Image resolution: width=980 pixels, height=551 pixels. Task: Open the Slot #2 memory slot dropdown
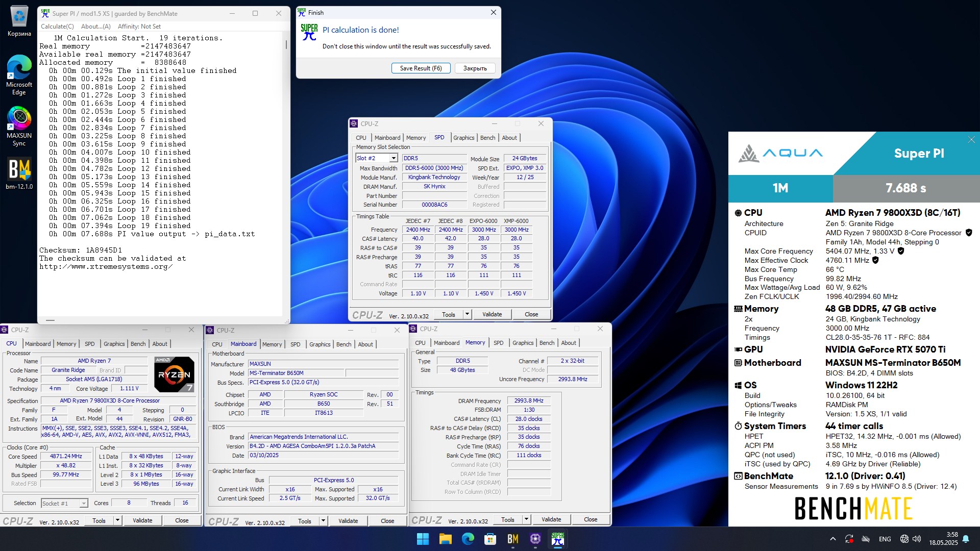pos(377,158)
